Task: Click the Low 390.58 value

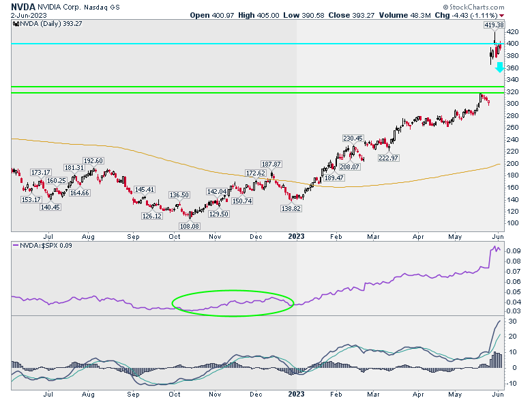Action: [304, 15]
